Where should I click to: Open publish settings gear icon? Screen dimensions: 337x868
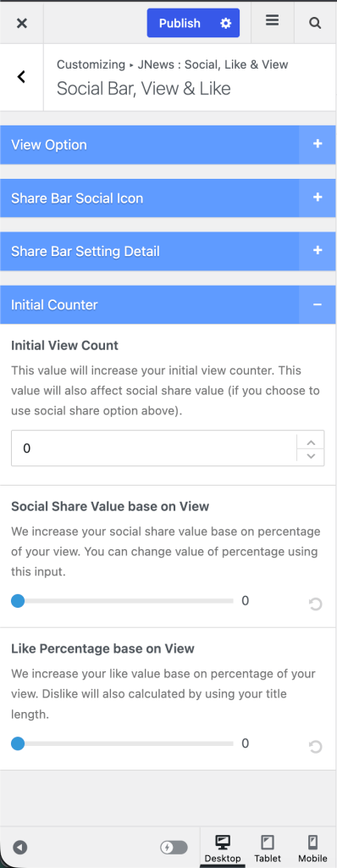[x=225, y=23]
